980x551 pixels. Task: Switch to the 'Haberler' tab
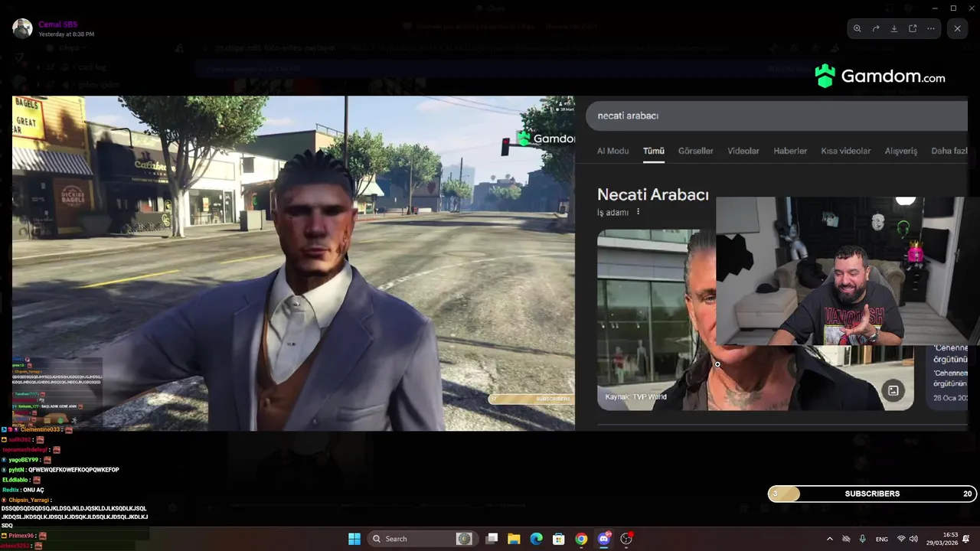tap(790, 151)
